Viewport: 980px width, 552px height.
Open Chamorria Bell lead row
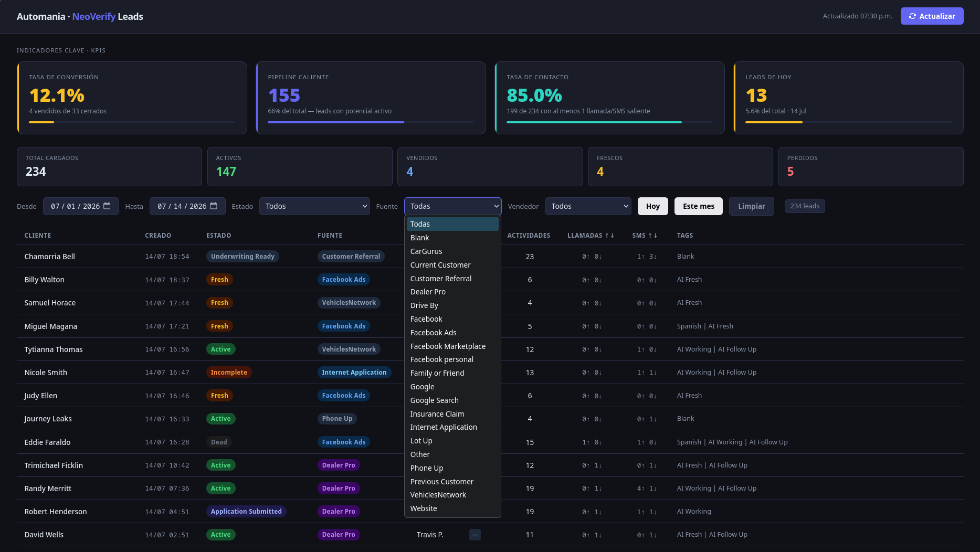point(490,257)
